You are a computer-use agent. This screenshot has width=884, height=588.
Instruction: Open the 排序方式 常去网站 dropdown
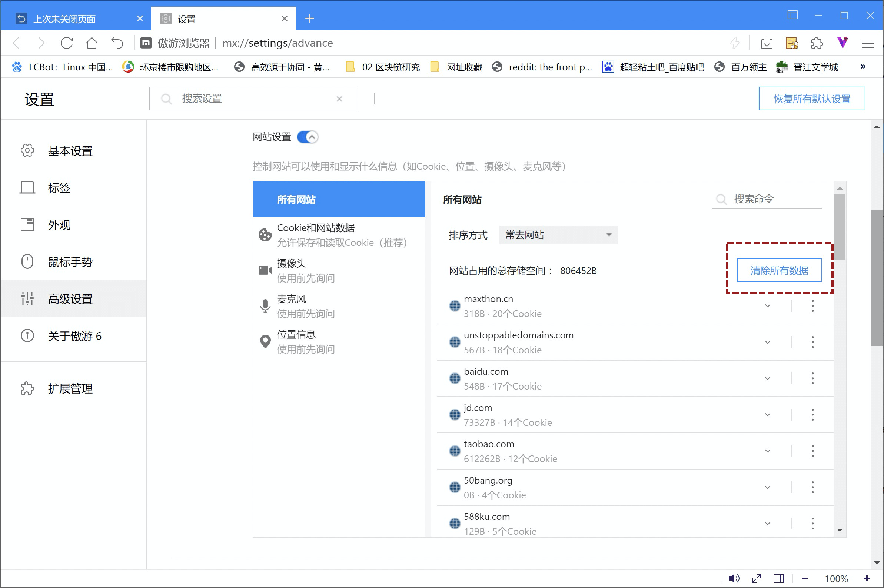point(558,235)
